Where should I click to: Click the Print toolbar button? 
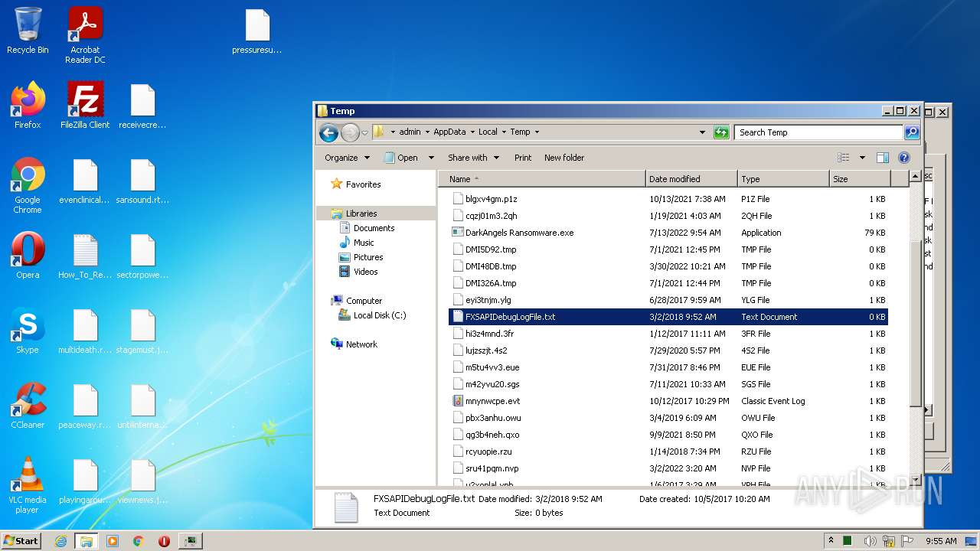tap(523, 158)
